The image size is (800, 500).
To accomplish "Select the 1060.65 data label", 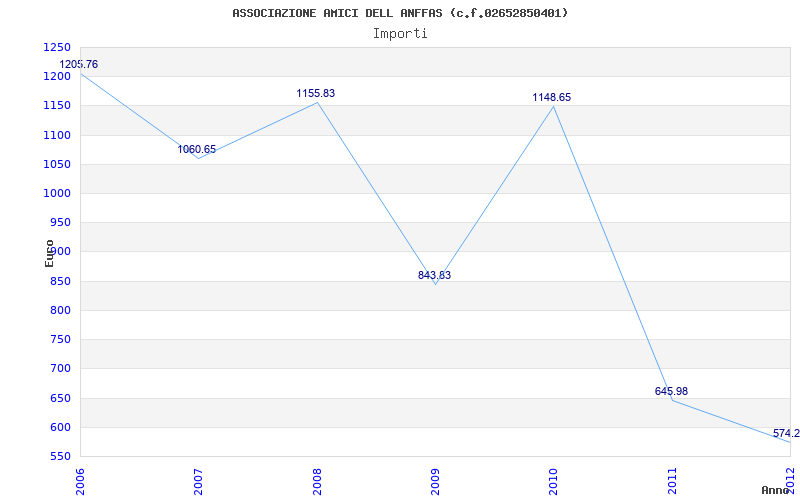I will (196, 149).
